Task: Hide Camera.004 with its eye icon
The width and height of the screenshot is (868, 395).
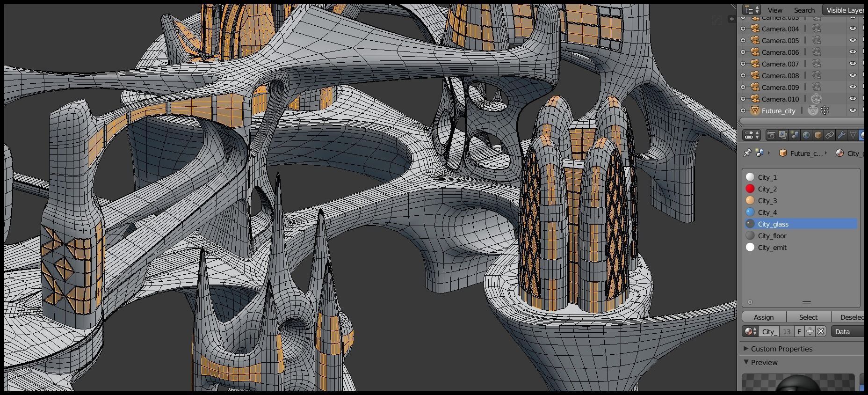Action: (853, 29)
